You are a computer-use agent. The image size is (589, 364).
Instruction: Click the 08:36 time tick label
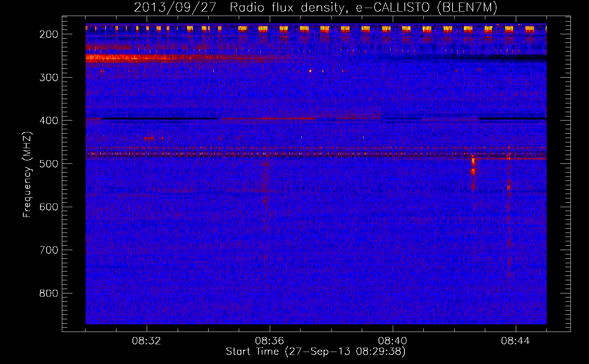pos(269,341)
